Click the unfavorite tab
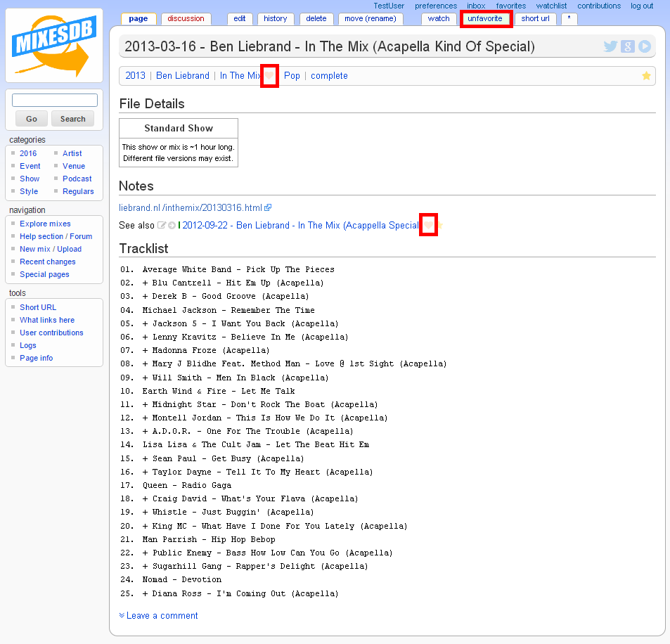Viewport: 670px width, 644px height. coord(485,19)
